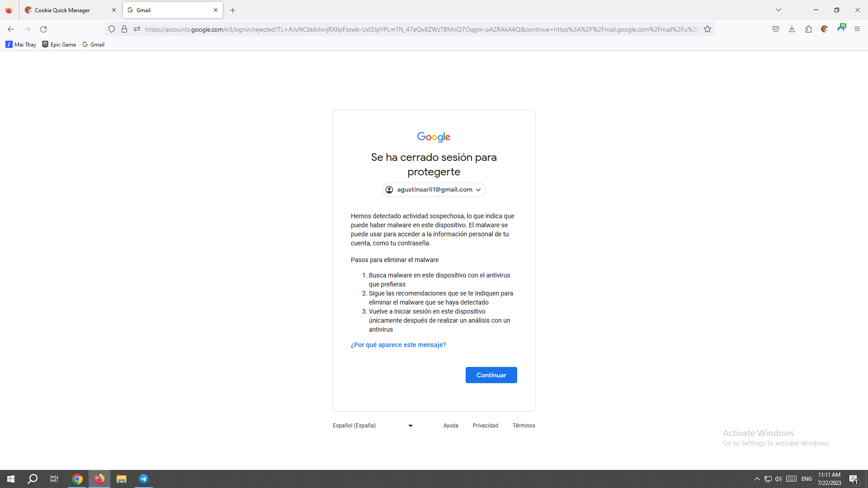The height and width of the screenshot is (488, 868).
Task: Open the Español (España) language dropdown
Action: tap(373, 426)
